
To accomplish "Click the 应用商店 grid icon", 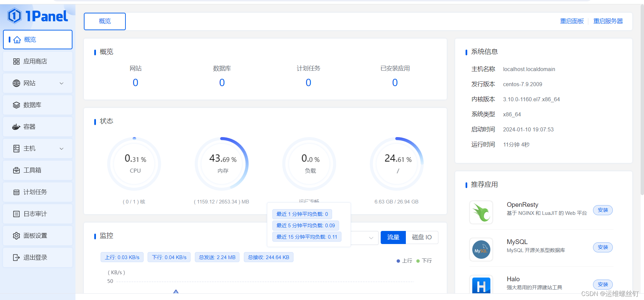I will 16,61.
